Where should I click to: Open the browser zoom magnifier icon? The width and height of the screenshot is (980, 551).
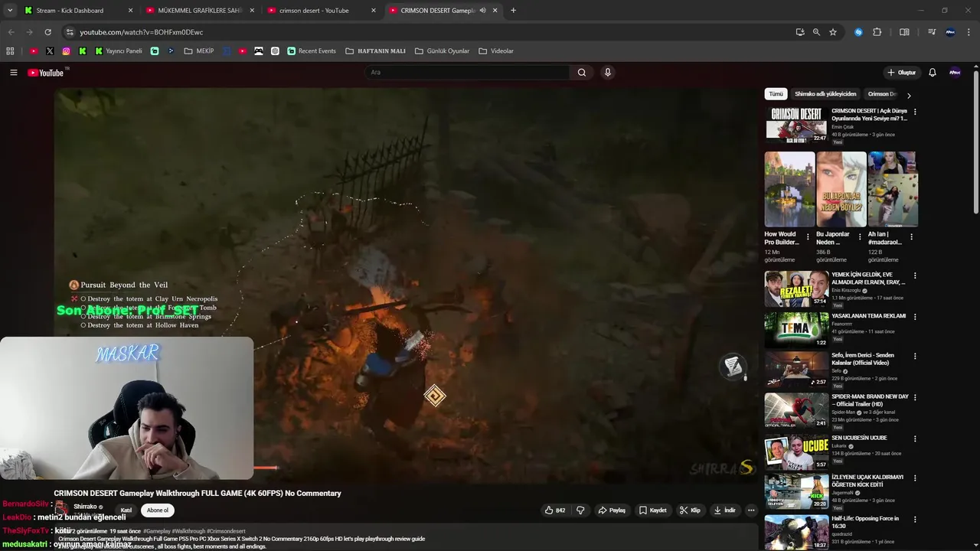tap(816, 32)
